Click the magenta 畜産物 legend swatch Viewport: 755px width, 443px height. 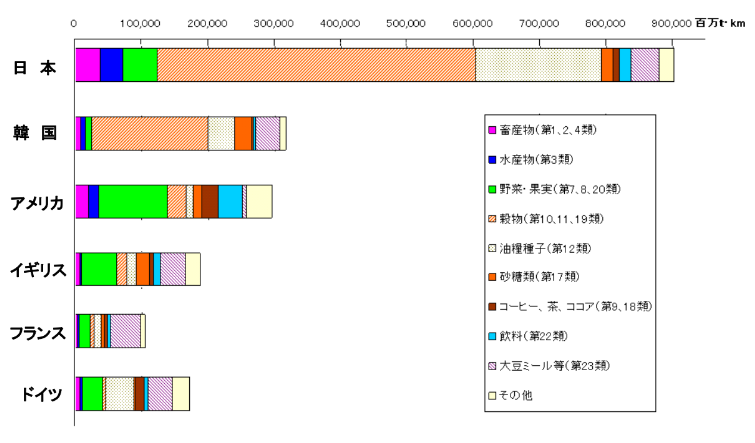point(492,130)
